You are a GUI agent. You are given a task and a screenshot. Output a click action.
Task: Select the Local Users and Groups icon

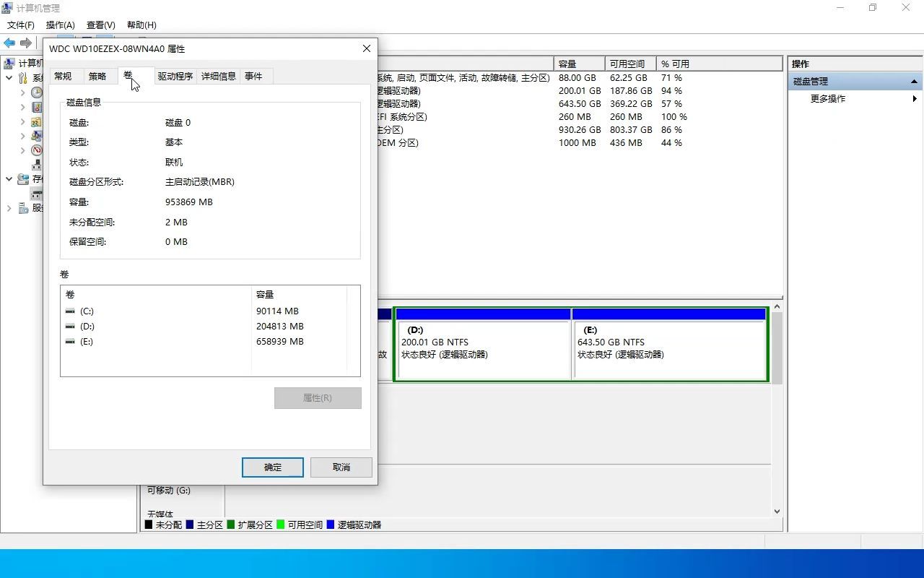click(x=36, y=136)
